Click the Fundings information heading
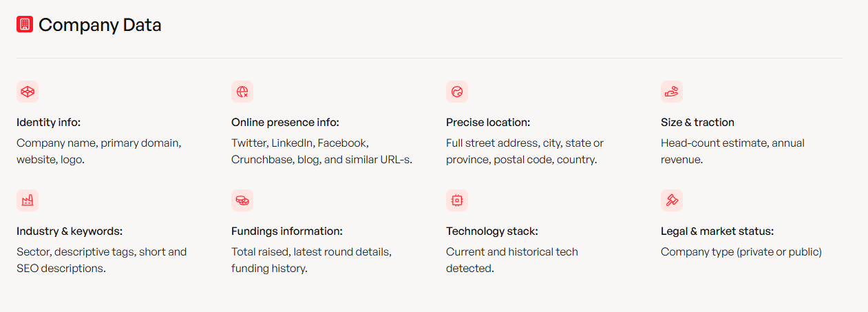Screen dimensions: 868x312 (287, 231)
